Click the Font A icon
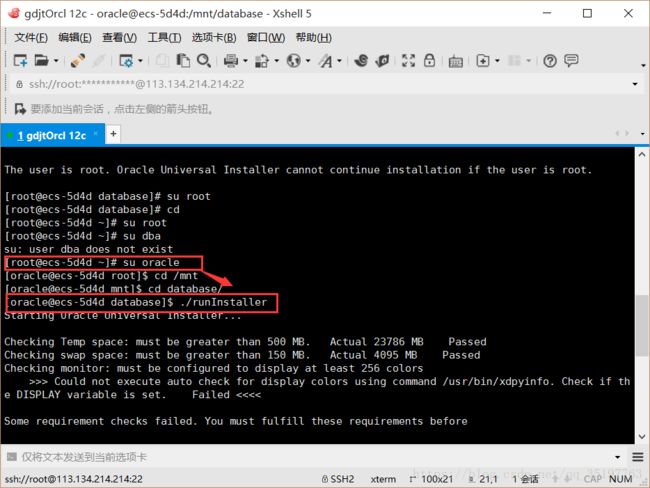650x488 pixels. tap(325, 61)
